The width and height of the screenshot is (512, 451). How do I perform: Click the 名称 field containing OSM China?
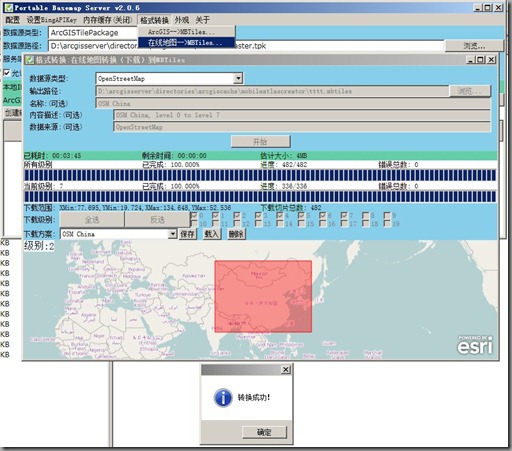293,103
